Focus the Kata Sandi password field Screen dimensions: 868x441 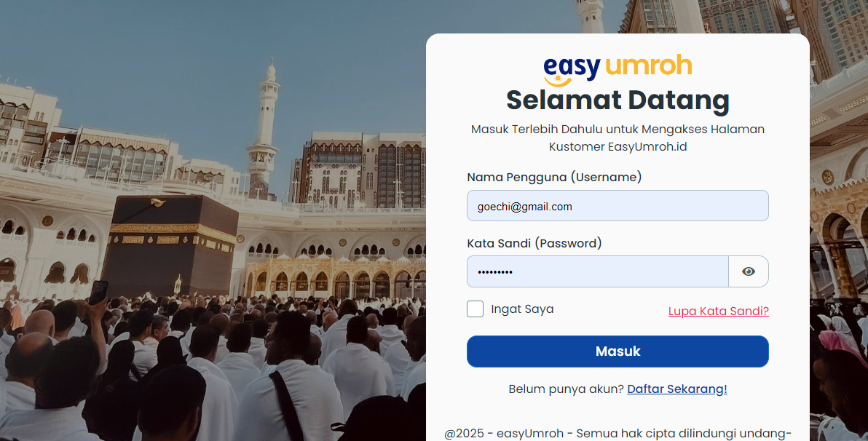click(597, 271)
